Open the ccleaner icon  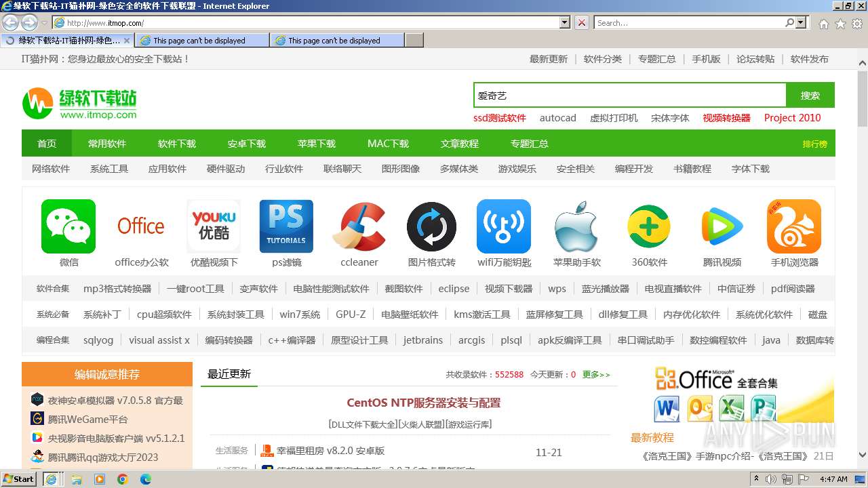coord(359,226)
